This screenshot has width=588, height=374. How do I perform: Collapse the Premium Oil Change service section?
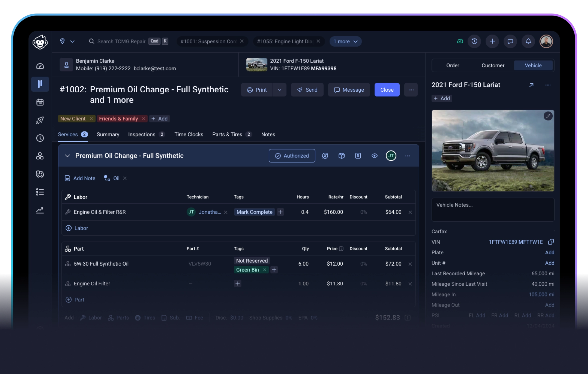tap(67, 156)
